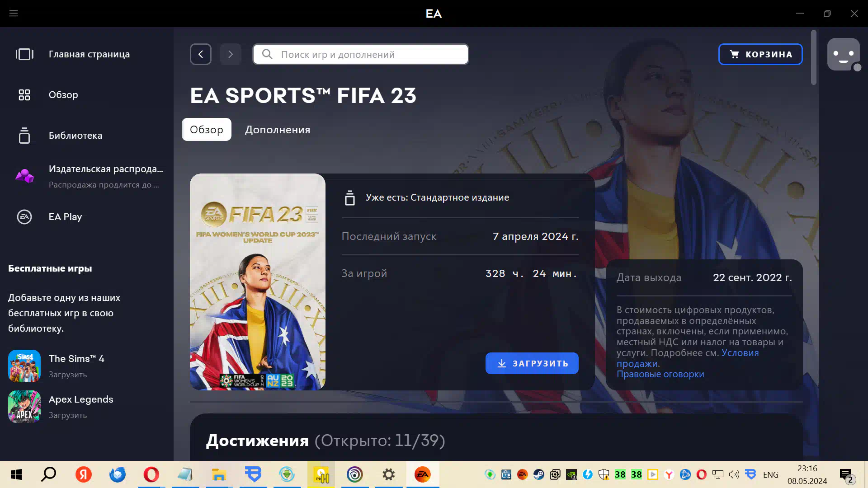The width and height of the screenshot is (868, 488).
Task: Open the Ubisoft Connect taskbar icon
Action: [355, 474]
